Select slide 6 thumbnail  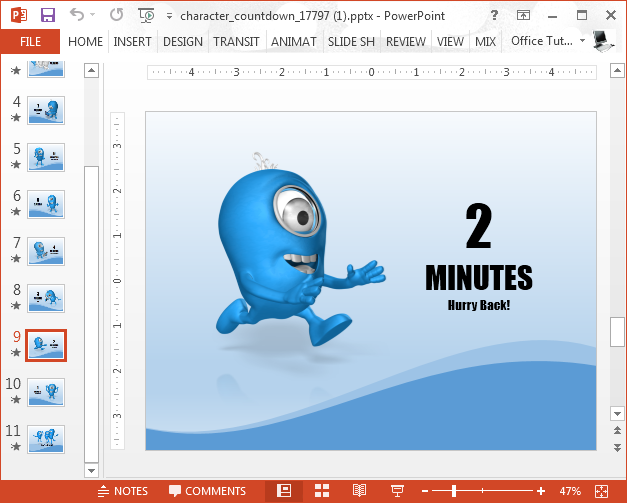pos(46,204)
